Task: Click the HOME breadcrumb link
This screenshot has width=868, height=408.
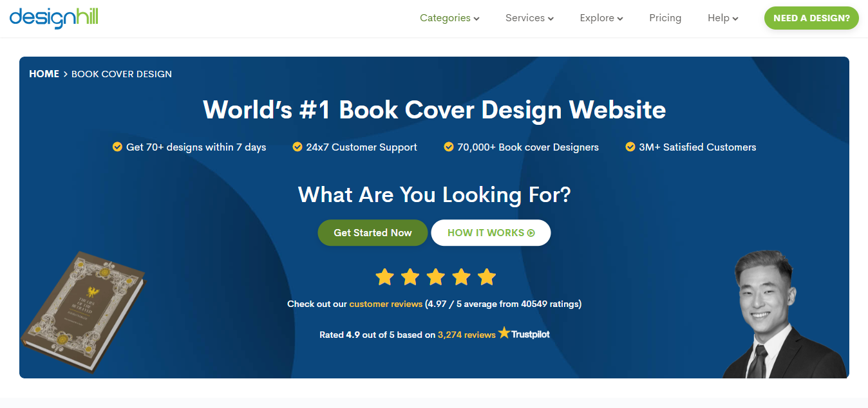Action: 44,73
